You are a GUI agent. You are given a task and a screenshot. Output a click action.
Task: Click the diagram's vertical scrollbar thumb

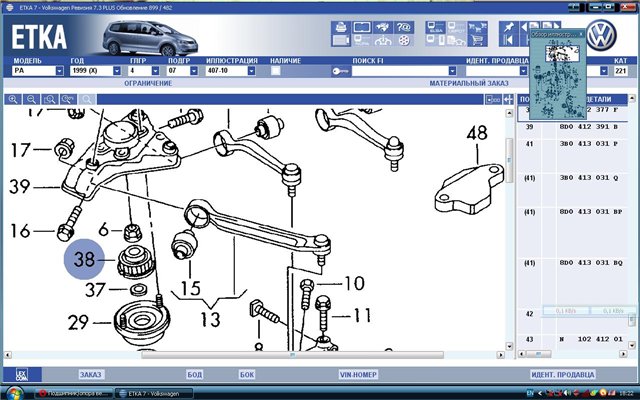point(509,159)
